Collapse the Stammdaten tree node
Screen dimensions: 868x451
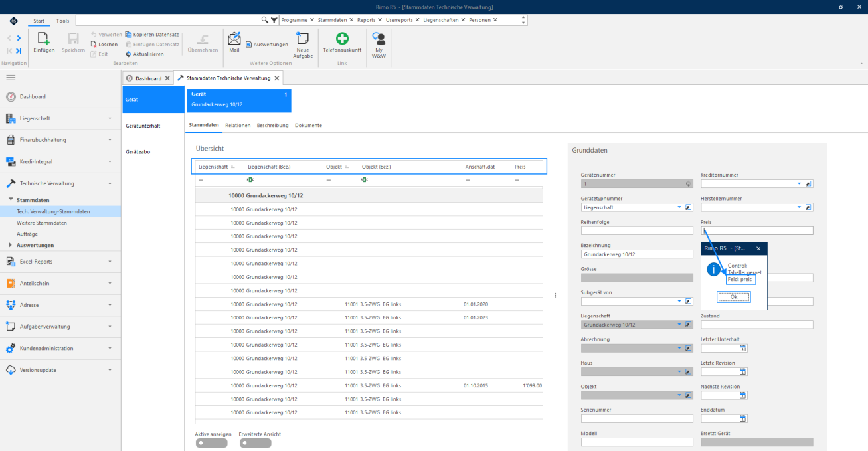point(11,200)
